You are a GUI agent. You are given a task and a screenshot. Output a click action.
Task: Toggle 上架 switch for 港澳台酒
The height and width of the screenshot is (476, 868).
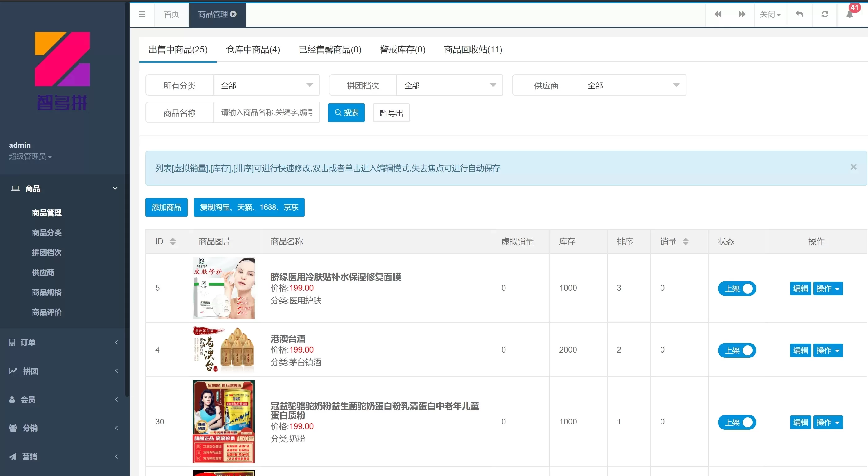point(737,350)
